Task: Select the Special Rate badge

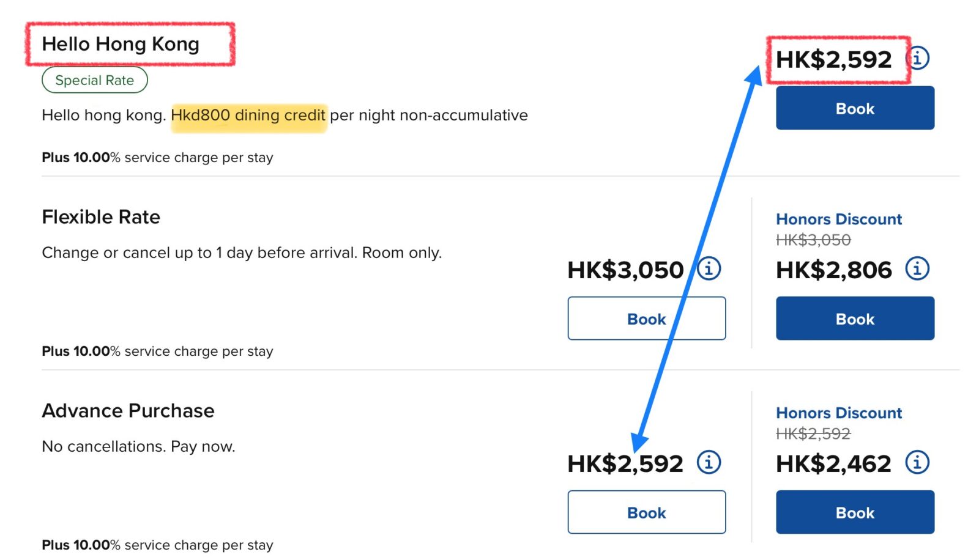Action: click(x=94, y=79)
